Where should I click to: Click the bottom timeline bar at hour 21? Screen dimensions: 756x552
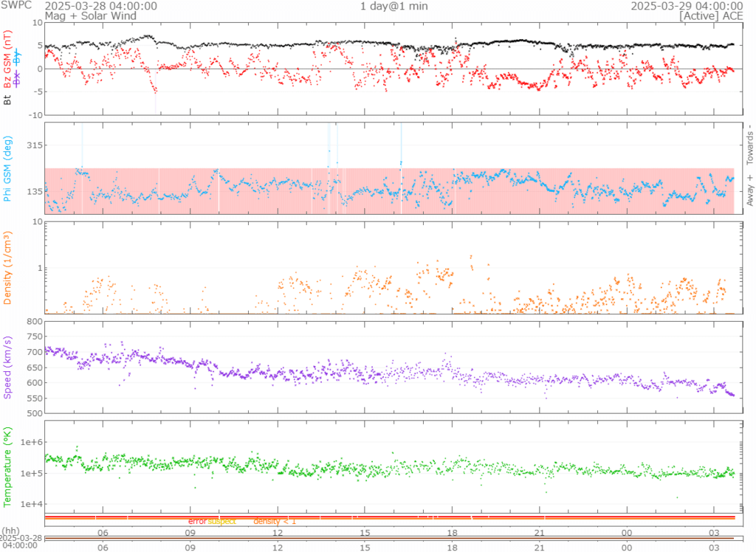(x=540, y=539)
